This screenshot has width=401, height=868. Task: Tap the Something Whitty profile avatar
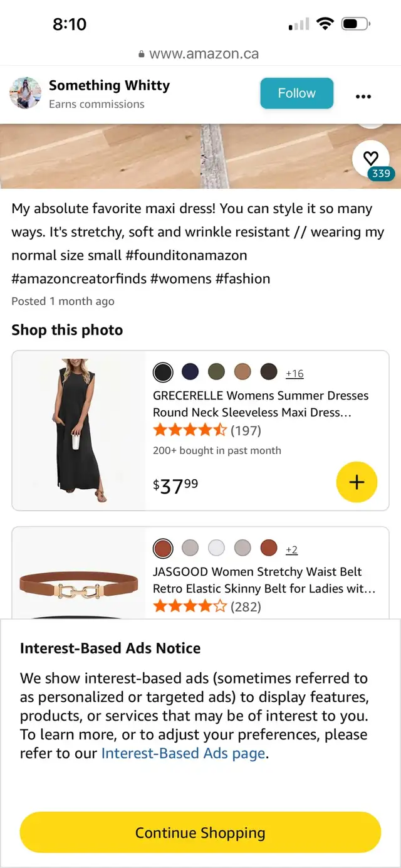25,93
